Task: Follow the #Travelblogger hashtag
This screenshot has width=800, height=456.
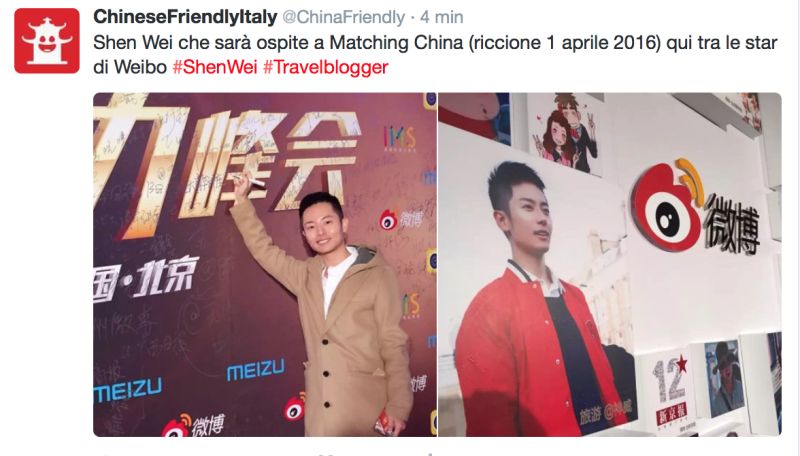Action: pos(326,67)
